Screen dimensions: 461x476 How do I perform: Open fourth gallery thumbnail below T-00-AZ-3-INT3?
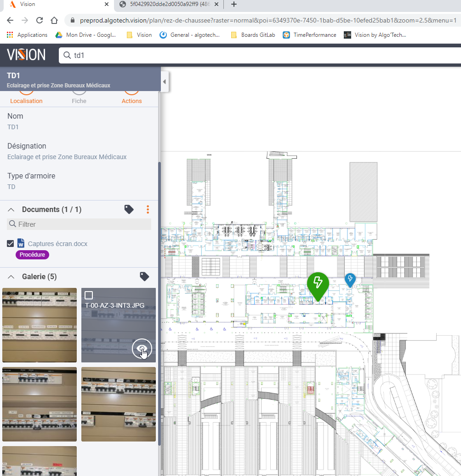point(119,404)
